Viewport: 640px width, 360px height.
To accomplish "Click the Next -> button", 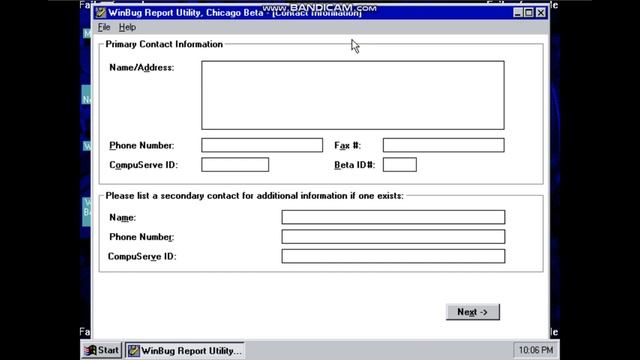I will [473, 312].
